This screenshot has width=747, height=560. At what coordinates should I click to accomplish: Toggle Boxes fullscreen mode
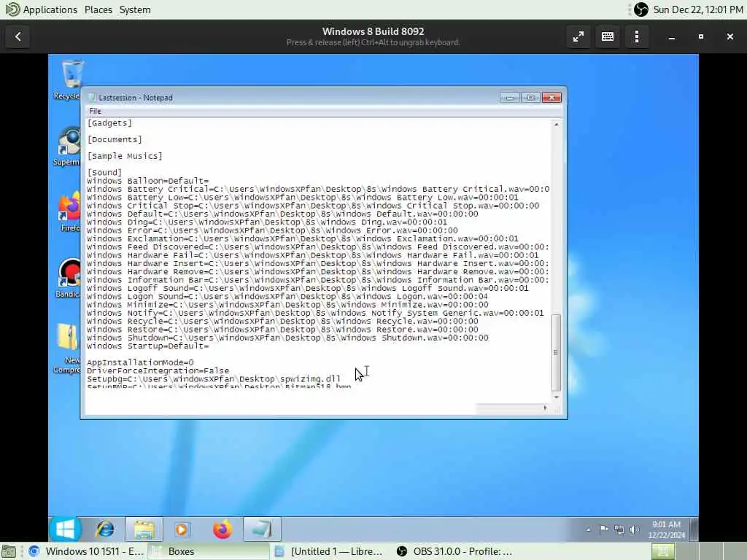pyautogui.click(x=578, y=36)
